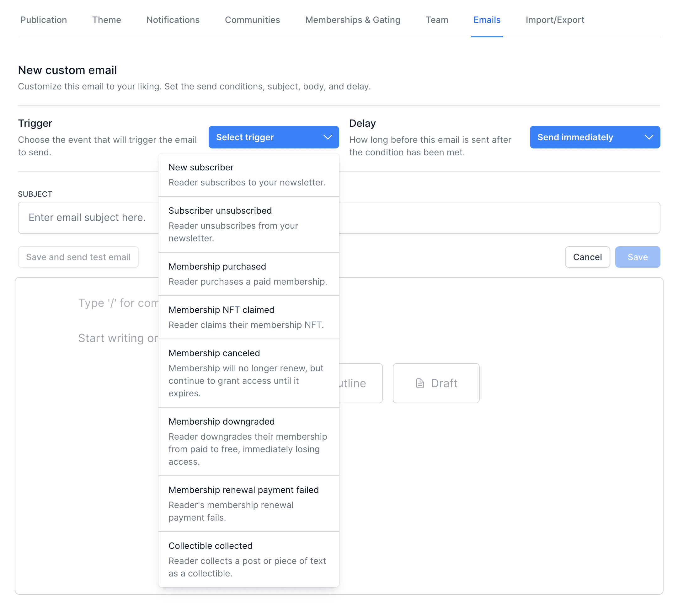Click the partially hidden Outline button

[x=360, y=383]
